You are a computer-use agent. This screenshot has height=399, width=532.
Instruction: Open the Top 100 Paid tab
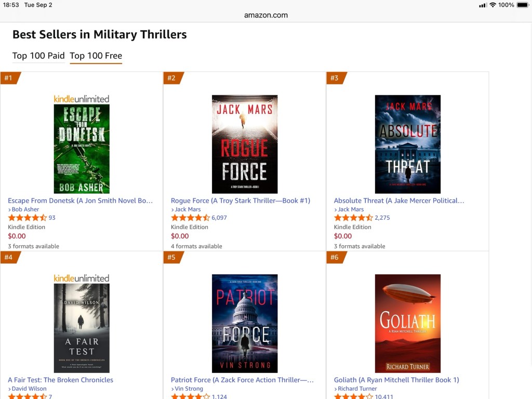38,56
